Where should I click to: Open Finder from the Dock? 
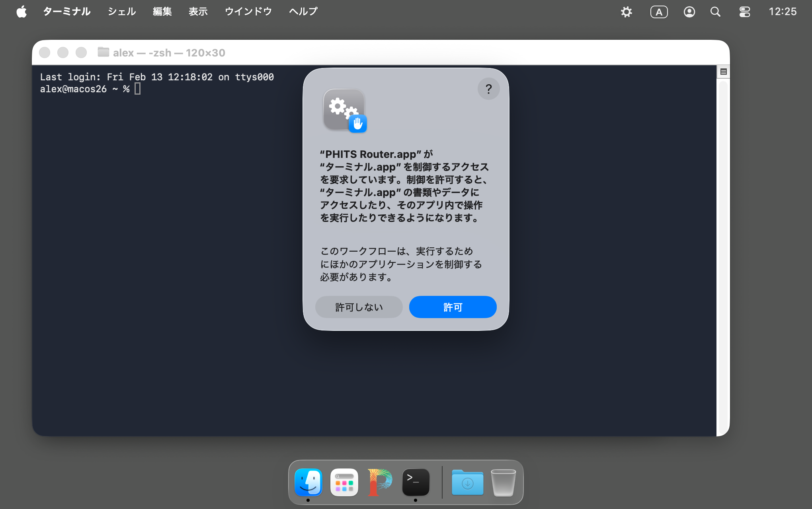tap(308, 482)
